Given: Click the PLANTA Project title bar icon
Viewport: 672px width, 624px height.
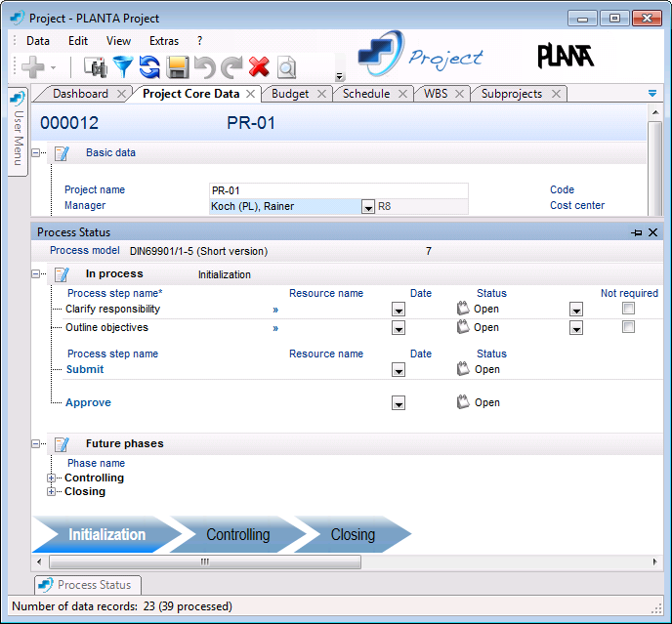Looking at the screenshot, I should [x=18, y=18].
